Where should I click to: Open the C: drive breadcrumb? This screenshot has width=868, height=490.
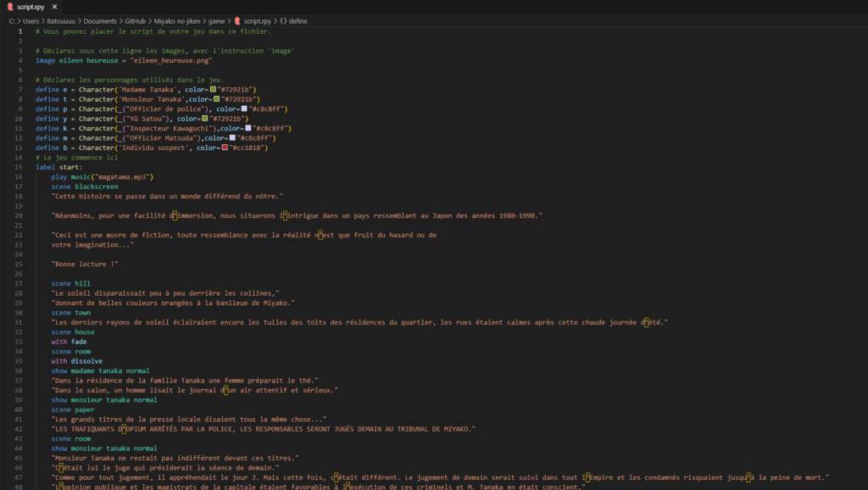pyautogui.click(x=13, y=20)
